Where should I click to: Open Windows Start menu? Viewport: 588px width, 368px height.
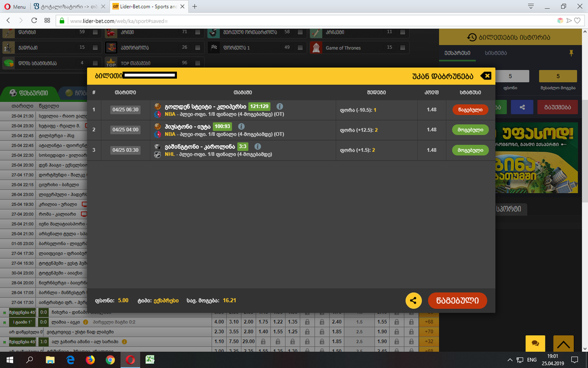(10, 360)
